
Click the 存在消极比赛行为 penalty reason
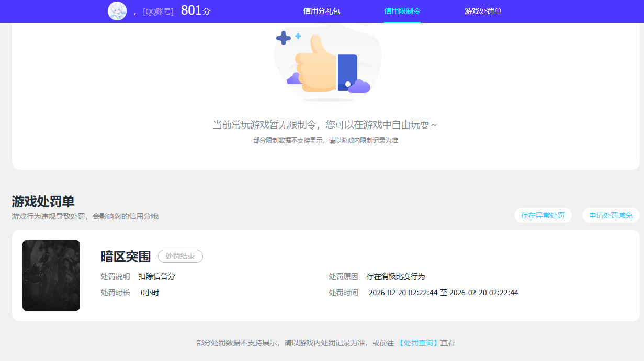click(x=396, y=276)
